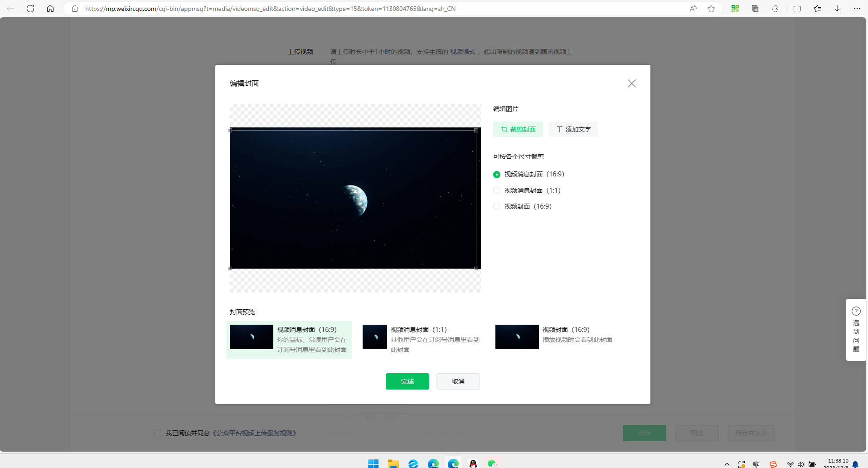Viewport: 868px width, 468px height.
Task: Open browser Settings and more menu
Action: pos(857,9)
